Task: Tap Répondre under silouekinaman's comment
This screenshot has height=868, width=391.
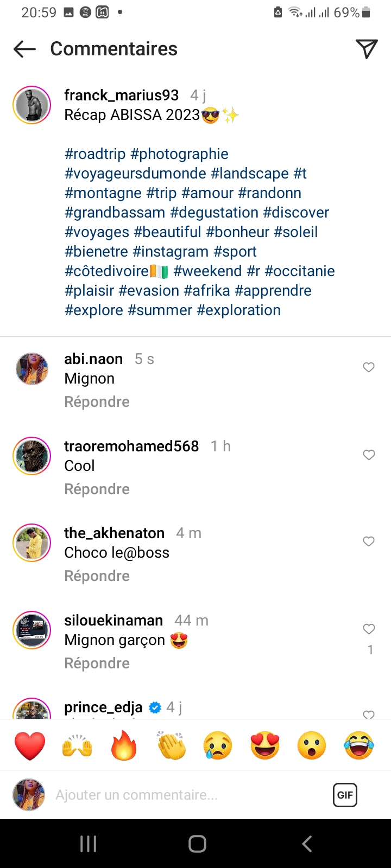Action: click(97, 663)
